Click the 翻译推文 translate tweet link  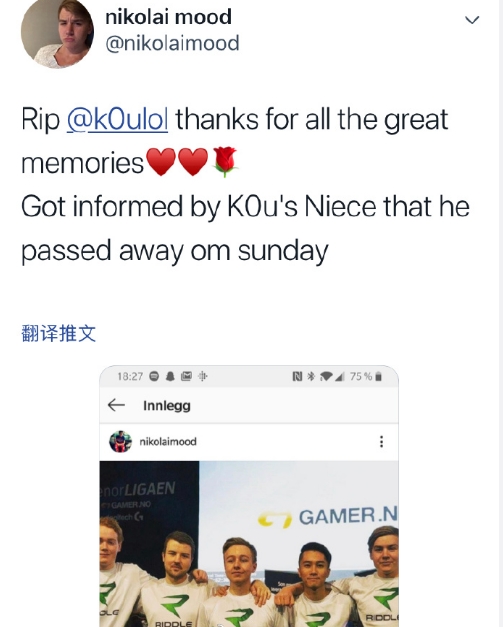click(58, 333)
